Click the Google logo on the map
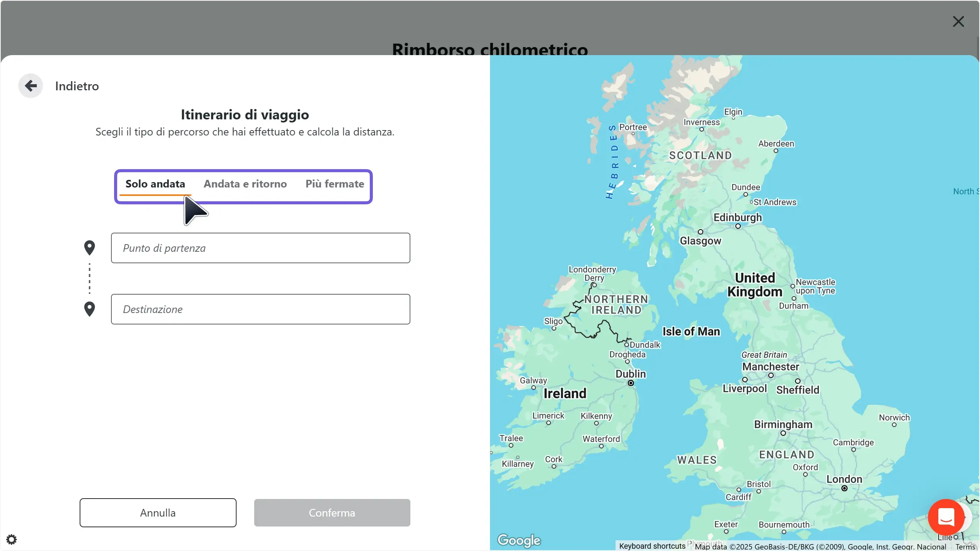Image resolution: width=980 pixels, height=551 pixels. coord(519,540)
